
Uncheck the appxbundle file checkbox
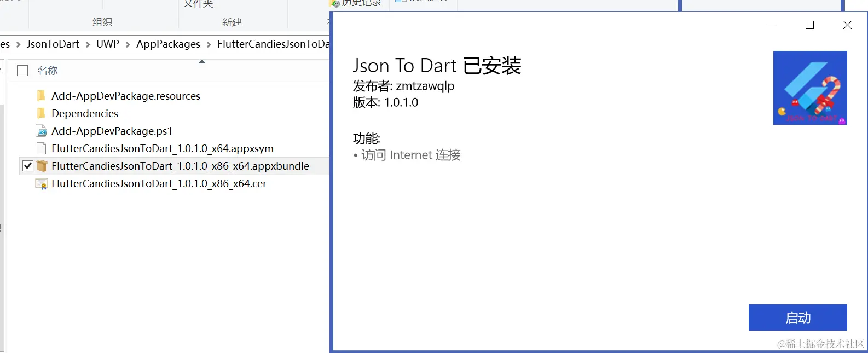tap(28, 166)
